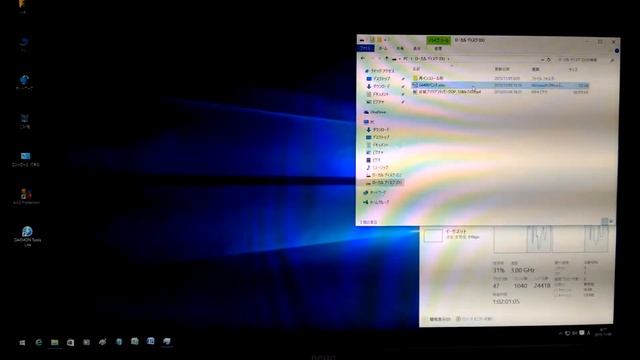This screenshot has height=360, width=640.
Task: Go up one folder level arrow
Action: [x=387, y=59]
